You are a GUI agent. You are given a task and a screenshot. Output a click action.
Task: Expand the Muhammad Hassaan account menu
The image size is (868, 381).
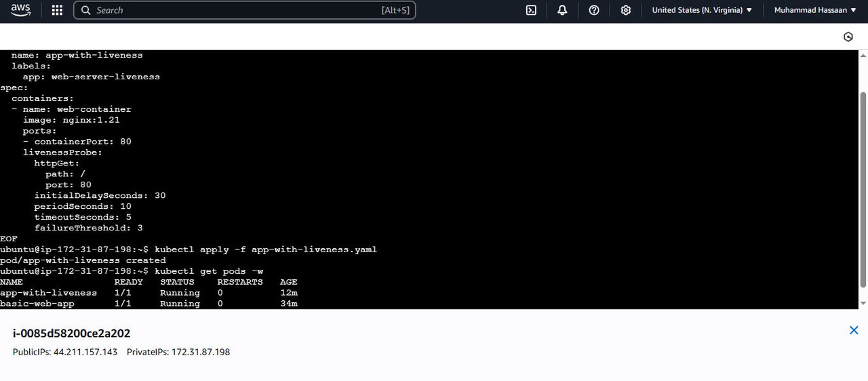click(815, 10)
